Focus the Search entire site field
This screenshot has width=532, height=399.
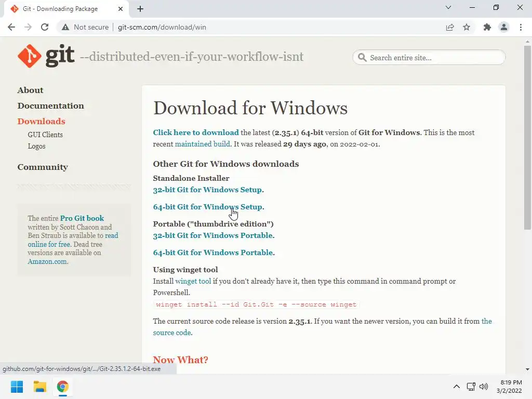[x=429, y=57]
